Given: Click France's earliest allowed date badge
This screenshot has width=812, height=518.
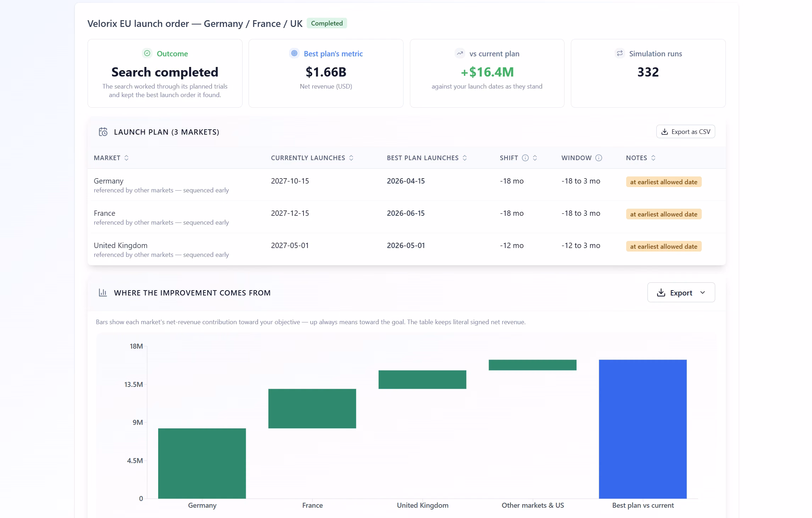Looking at the screenshot, I should pos(663,214).
